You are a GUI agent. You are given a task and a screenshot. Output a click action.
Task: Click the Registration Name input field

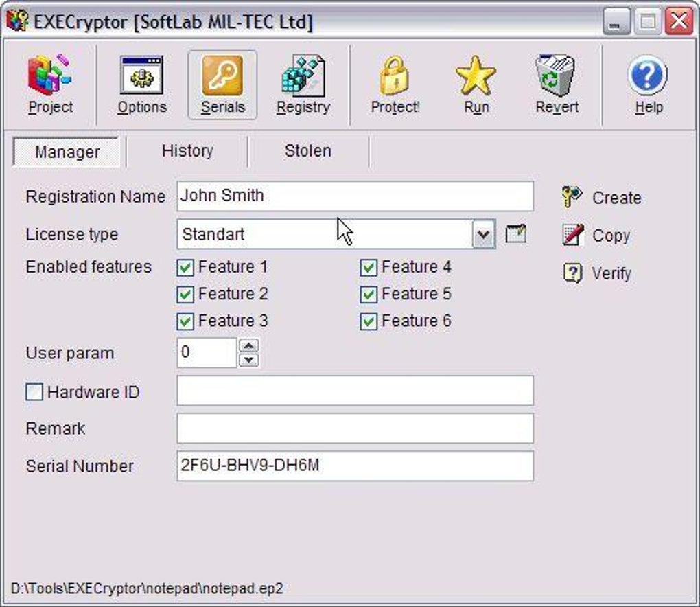tap(355, 196)
